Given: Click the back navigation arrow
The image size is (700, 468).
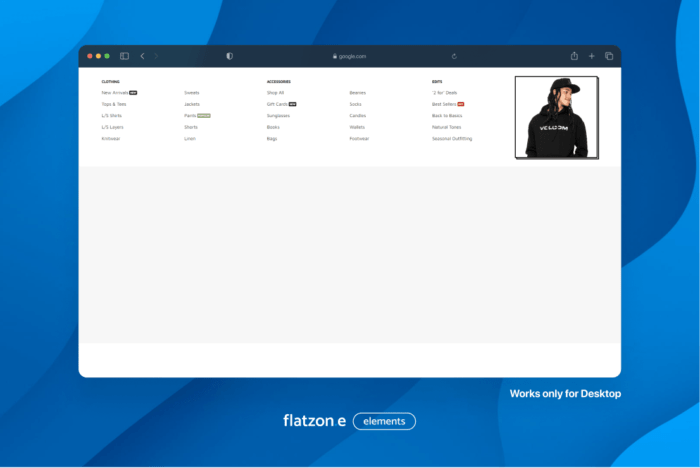Looking at the screenshot, I should (142, 56).
